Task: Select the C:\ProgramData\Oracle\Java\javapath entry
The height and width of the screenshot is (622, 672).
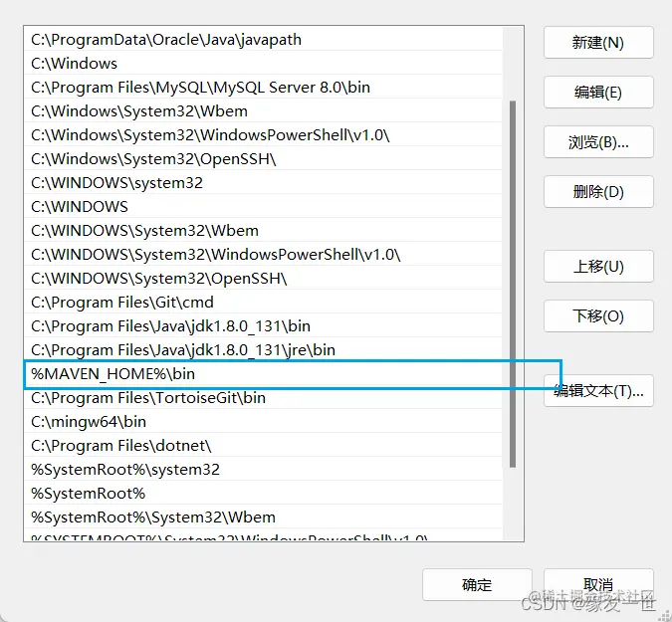Action: tap(263, 40)
